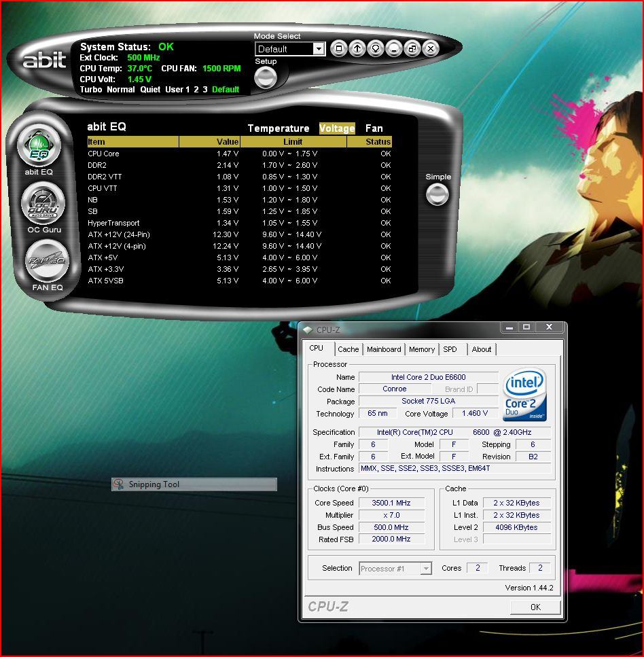Image resolution: width=644 pixels, height=657 pixels.
Task: Click the Level 2 cache value 4096 KBytes
Action: pyautogui.click(x=516, y=527)
